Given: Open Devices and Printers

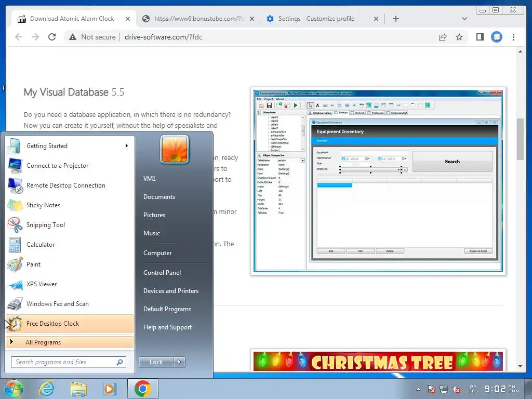Looking at the screenshot, I should pyautogui.click(x=170, y=291).
